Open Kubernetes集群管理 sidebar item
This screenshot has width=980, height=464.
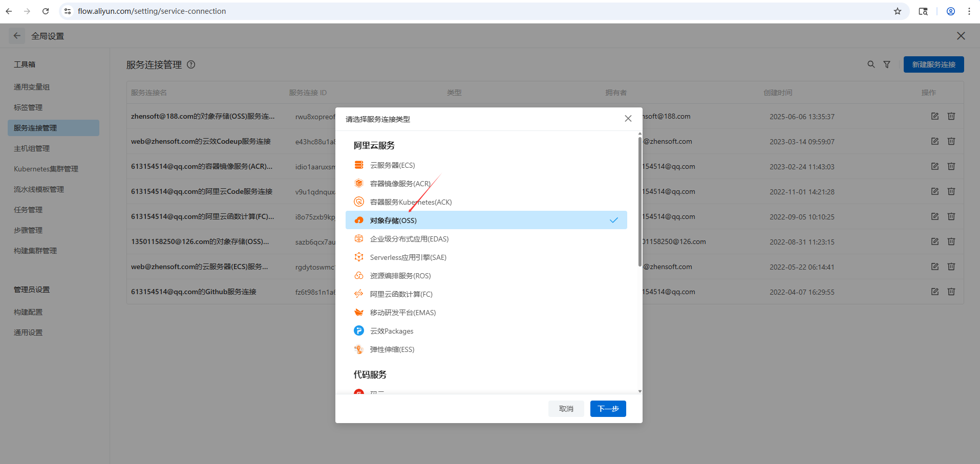click(46, 169)
